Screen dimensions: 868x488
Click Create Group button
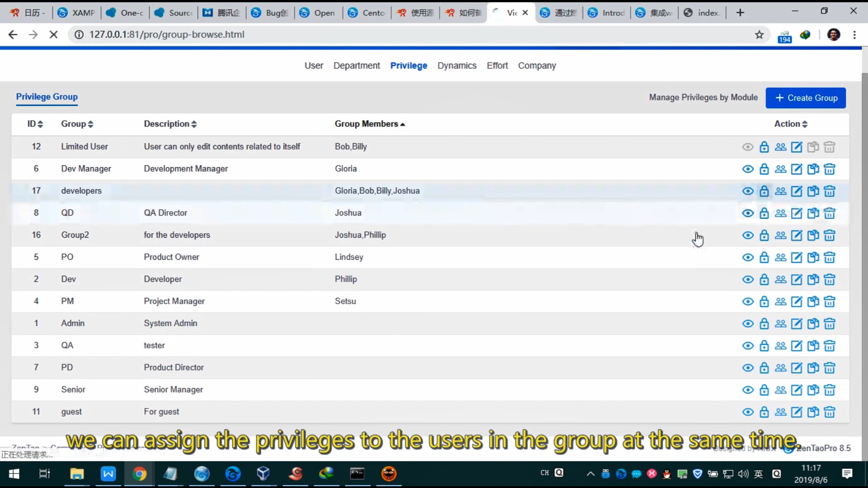806,97
